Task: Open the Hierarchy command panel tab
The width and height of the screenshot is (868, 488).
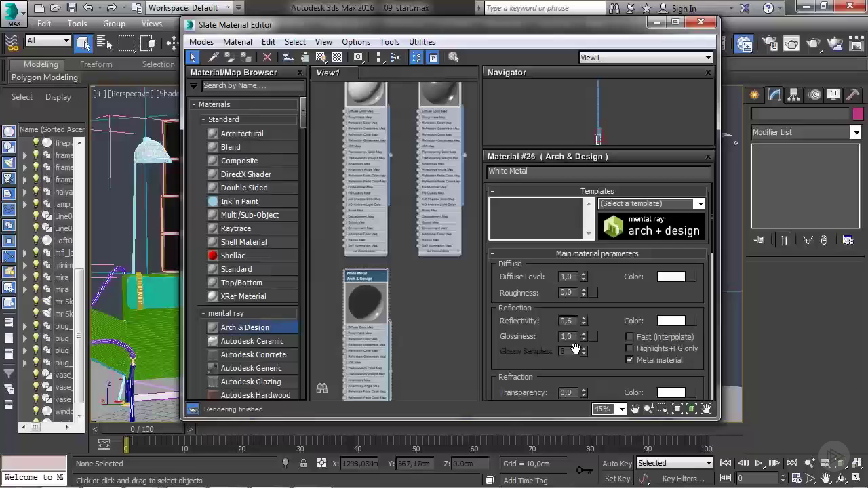Action: tap(794, 95)
